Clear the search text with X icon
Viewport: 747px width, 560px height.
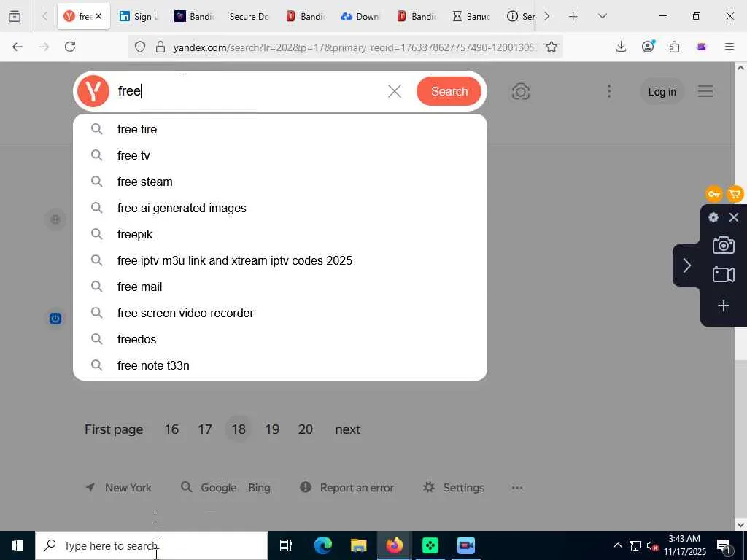[x=395, y=91]
